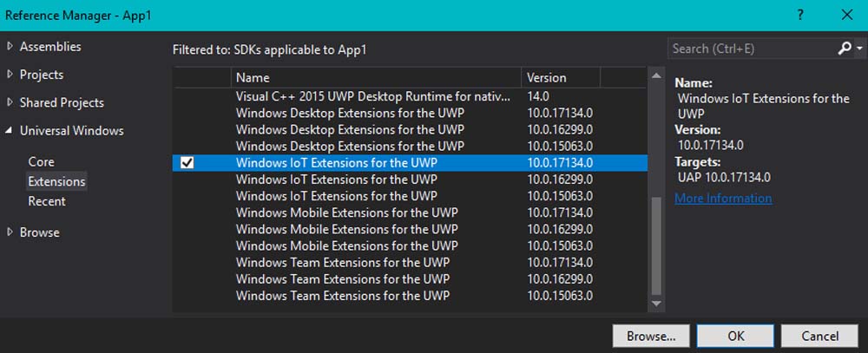Viewport: 868px width, 353px height.
Task: Click the Browse... button
Action: [651, 336]
